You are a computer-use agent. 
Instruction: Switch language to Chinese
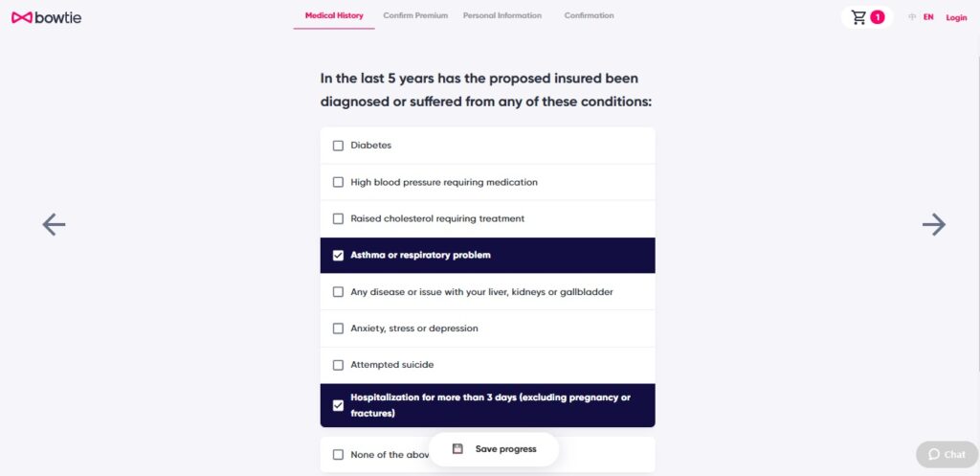coord(912,17)
